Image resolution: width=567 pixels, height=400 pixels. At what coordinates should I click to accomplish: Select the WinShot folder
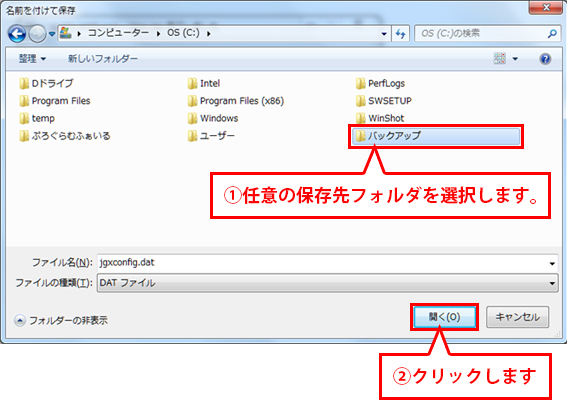tap(380, 118)
